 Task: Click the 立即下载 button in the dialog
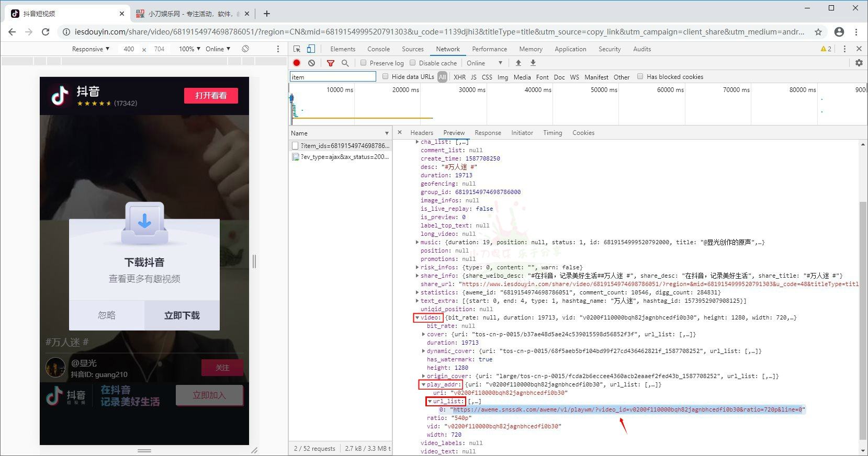click(182, 315)
